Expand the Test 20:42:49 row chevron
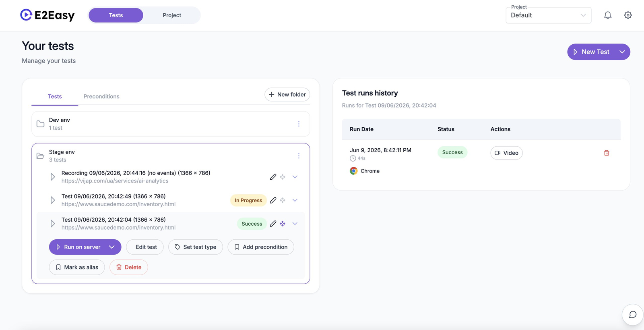The width and height of the screenshot is (644, 330). pyautogui.click(x=295, y=200)
